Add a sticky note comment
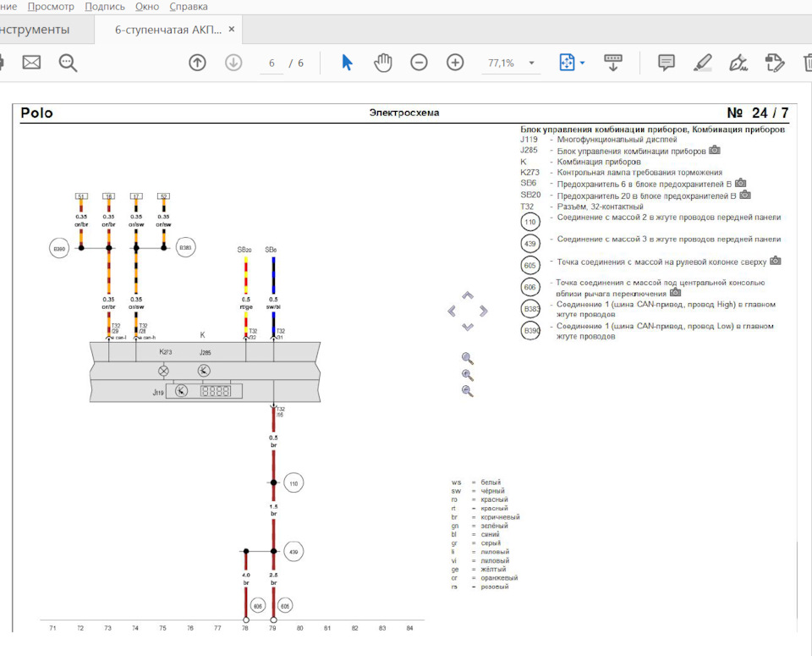 click(667, 63)
